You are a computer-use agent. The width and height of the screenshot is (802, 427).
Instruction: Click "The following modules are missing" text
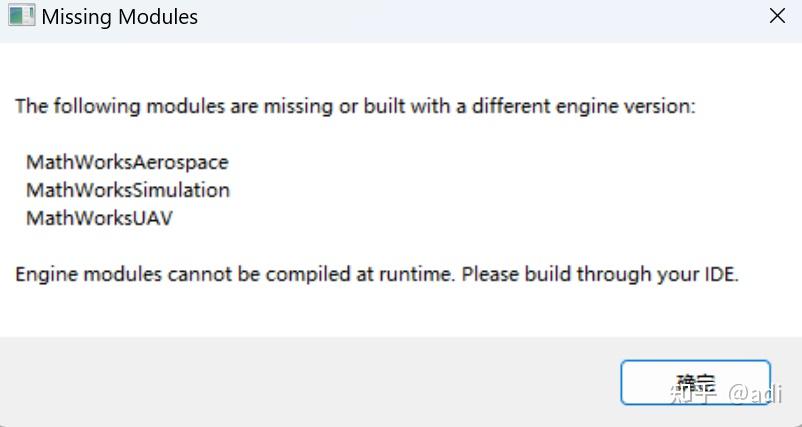click(170, 106)
